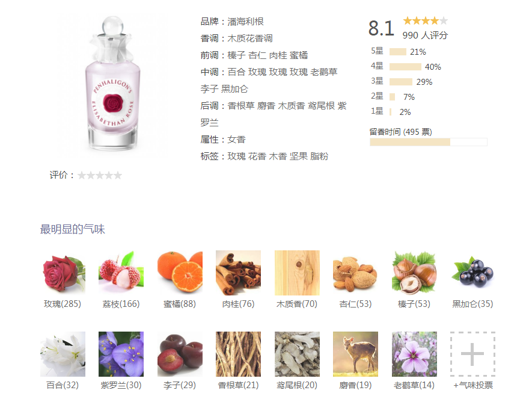Click the plus box for 气味投票

(472, 354)
